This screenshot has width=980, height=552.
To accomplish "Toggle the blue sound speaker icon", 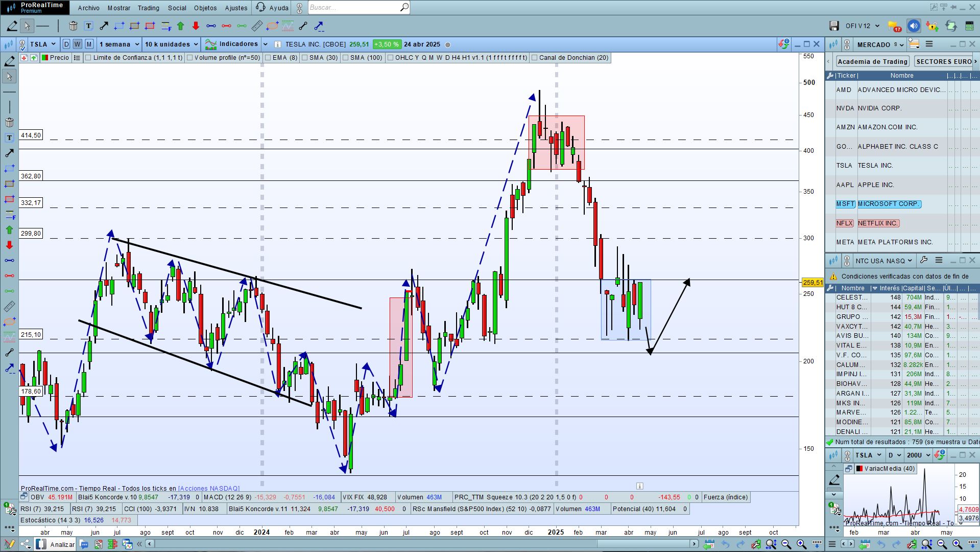I will [913, 26].
